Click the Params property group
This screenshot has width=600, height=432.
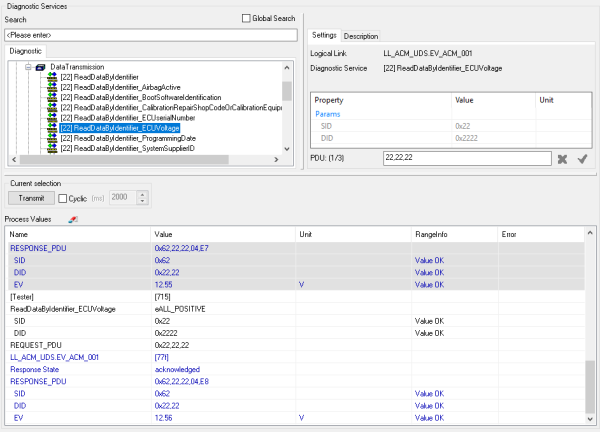point(328,114)
